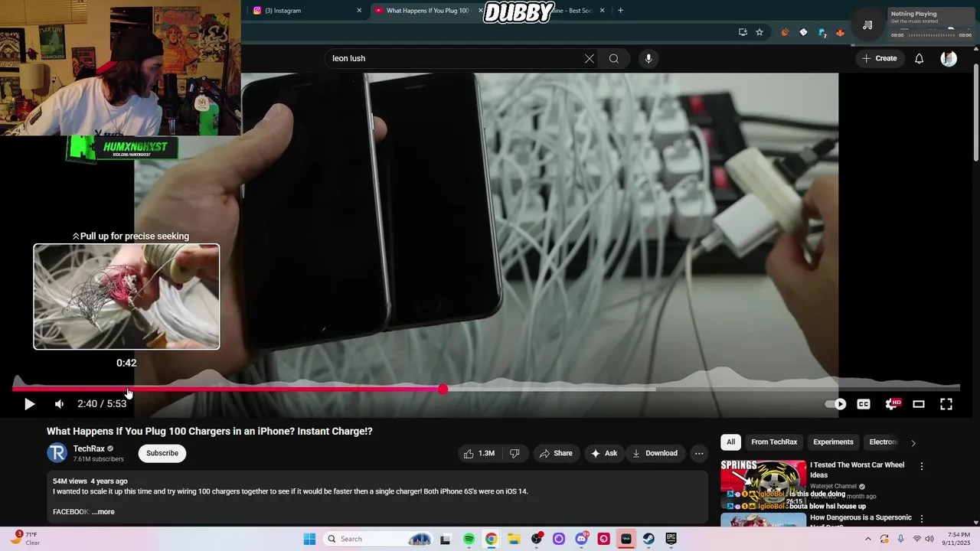Expand description with '...more'
The image size is (980, 551).
click(x=103, y=512)
